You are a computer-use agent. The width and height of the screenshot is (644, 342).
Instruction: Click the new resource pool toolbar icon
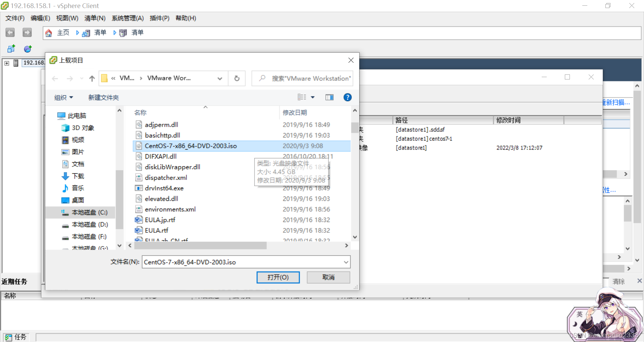coord(28,49)
